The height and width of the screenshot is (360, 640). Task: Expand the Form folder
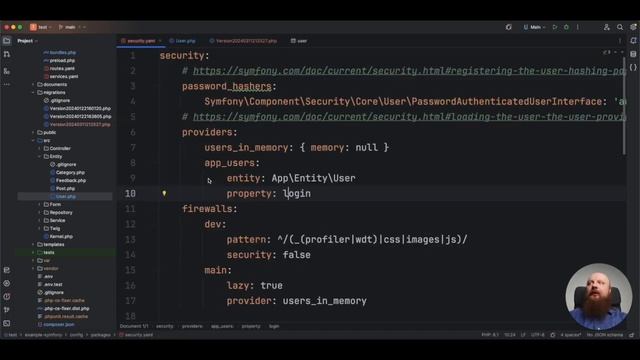coord(40,204)
